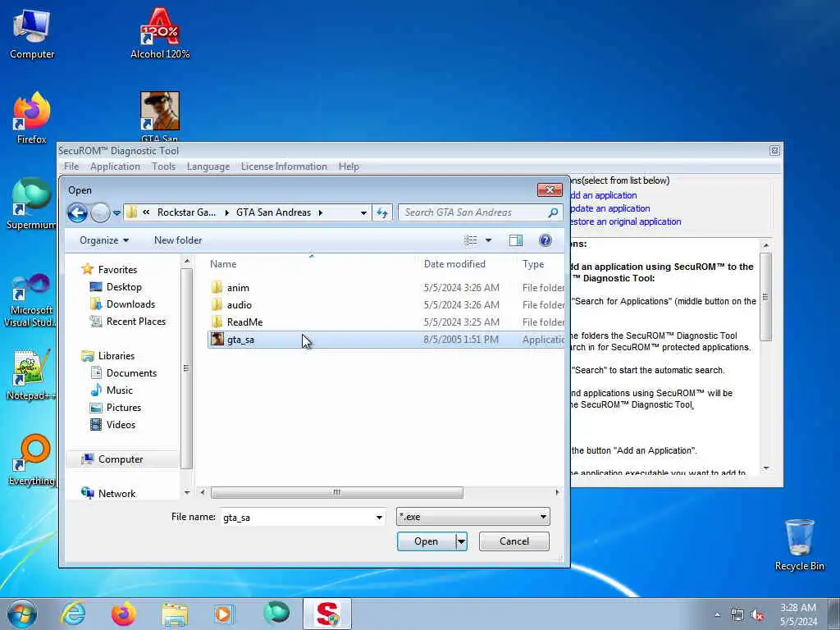Click 'add an application' link

coord(603,195)
